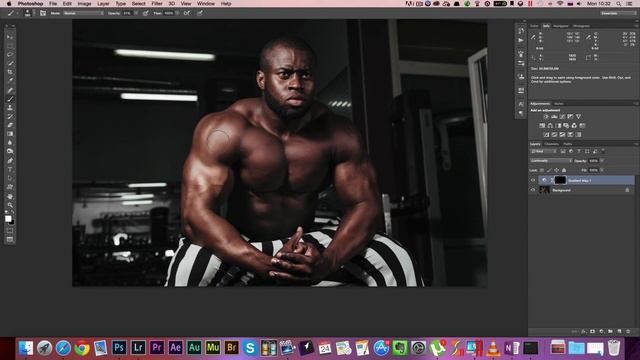The width and height of the screenshot is (640, 360).
Task: Open the Essentials workspace switcher
Action: tap(618, 13)
